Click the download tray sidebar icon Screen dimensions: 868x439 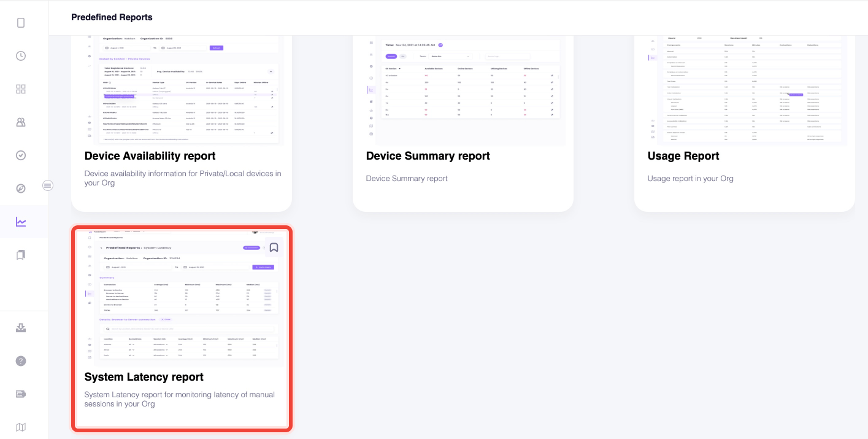point(21,328)
